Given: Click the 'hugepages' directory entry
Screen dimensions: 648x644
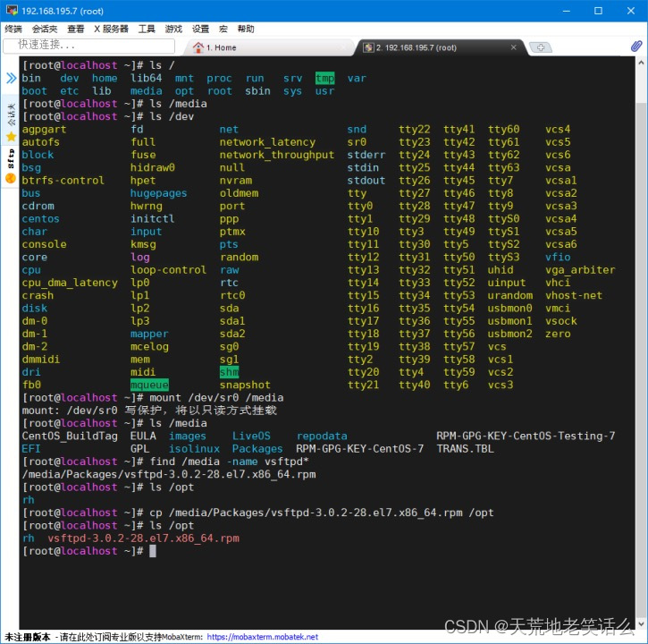Looking at the screenshot, I should point(159,193).
